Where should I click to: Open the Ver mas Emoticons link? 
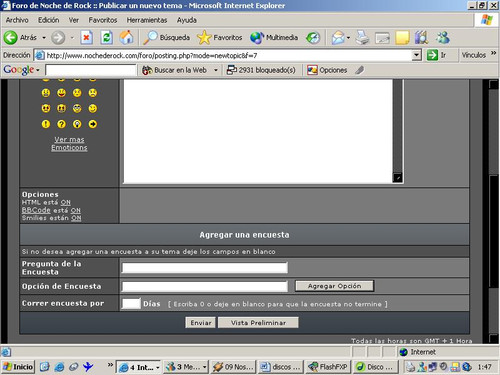click(69, 144)
